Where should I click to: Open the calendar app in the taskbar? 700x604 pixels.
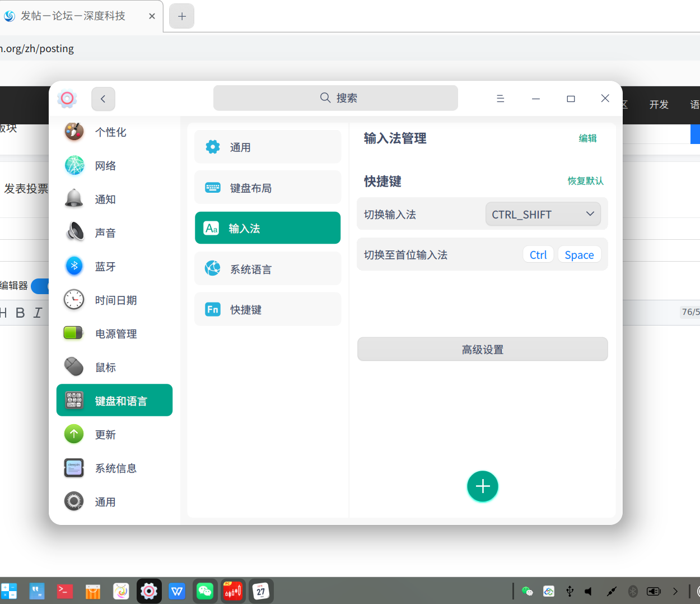click(261, 591)
